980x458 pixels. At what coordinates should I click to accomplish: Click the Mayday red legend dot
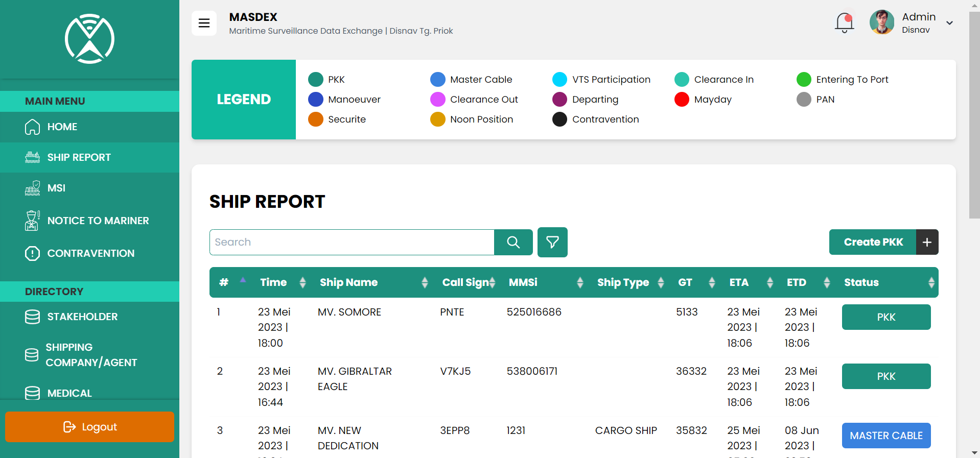click(x=682, y=100)
